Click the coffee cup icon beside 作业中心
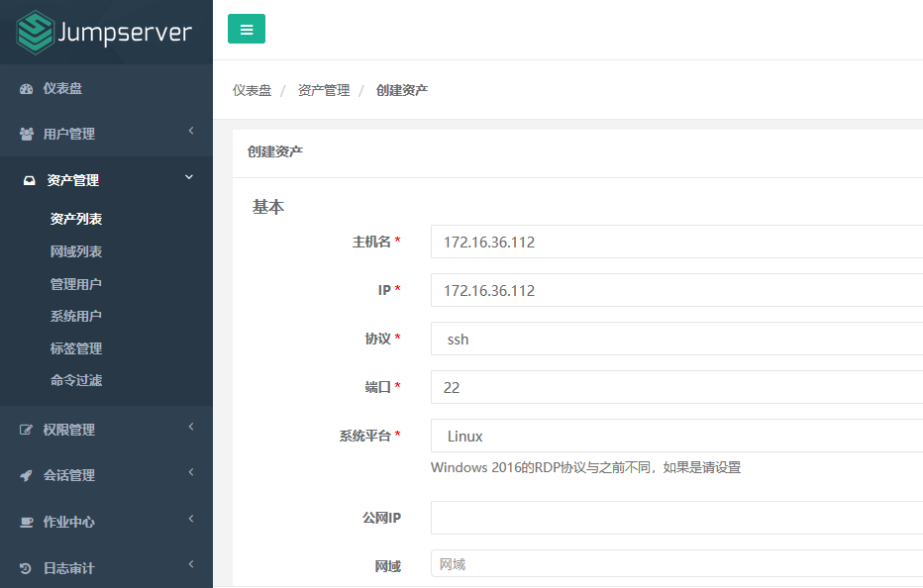Screen dimensions: 923x588 tap(27, 523)
